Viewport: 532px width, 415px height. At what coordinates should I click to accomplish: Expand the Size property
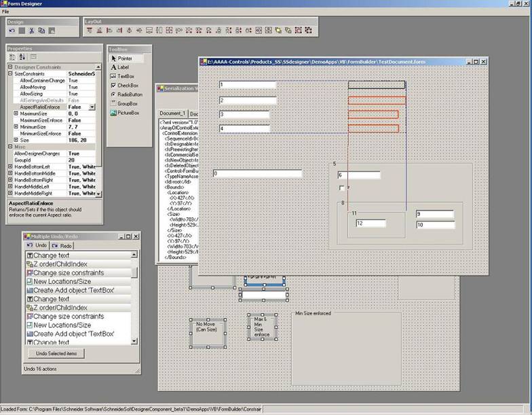[16, 140]
